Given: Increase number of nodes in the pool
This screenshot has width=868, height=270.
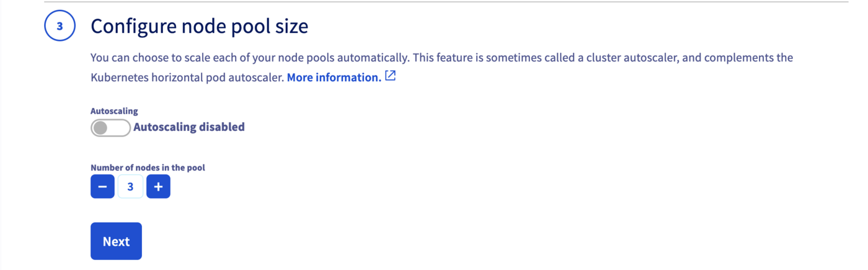Looking at the screenshot, I should pyautogui.click(x=158, y=186).
